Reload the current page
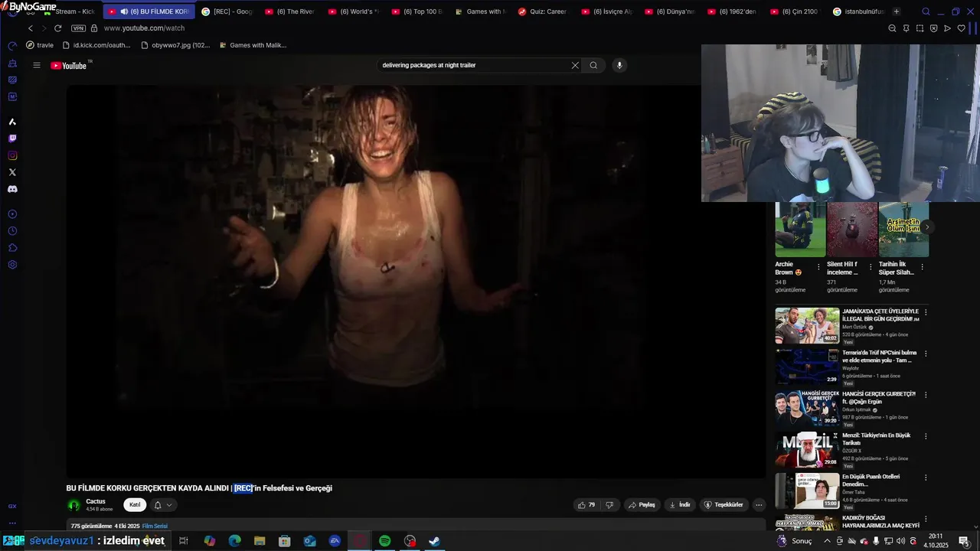 click(57, 28)
